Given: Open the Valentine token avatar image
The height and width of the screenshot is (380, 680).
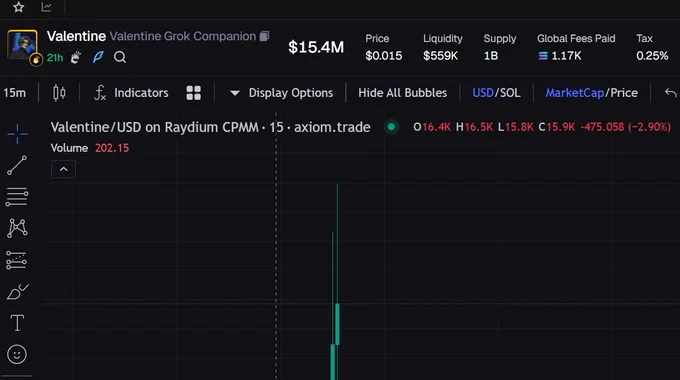Looking at the screenshot, I should click(x=22, y=44).
